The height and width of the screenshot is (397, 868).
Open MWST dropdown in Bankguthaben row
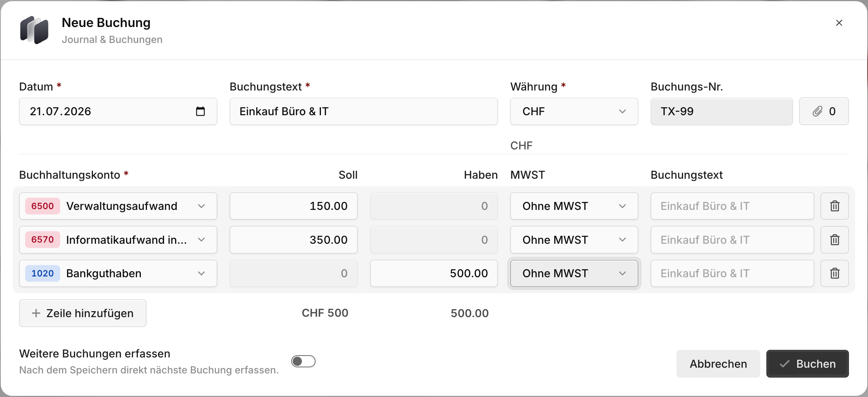pos(574,273)
